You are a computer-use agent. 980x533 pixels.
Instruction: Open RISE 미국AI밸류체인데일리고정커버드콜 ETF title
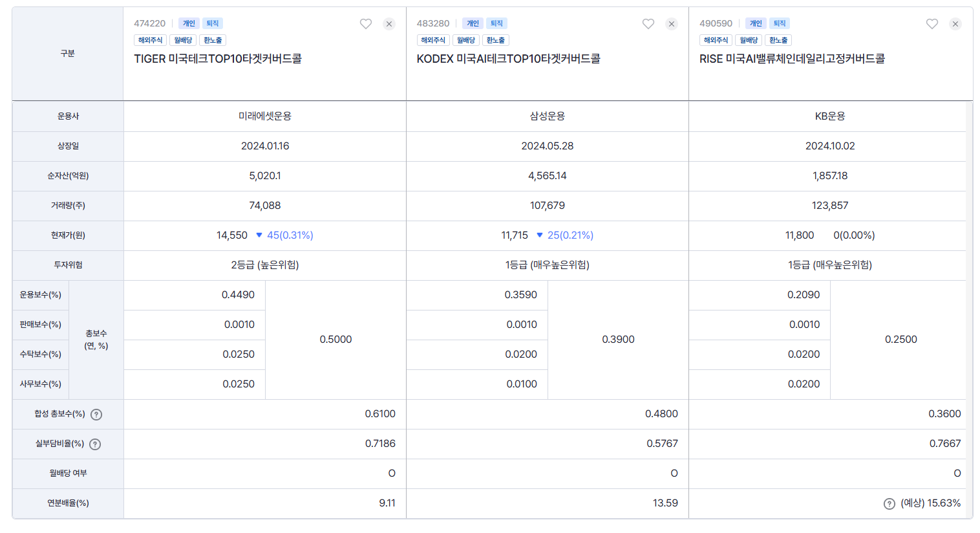click(792, 59)
